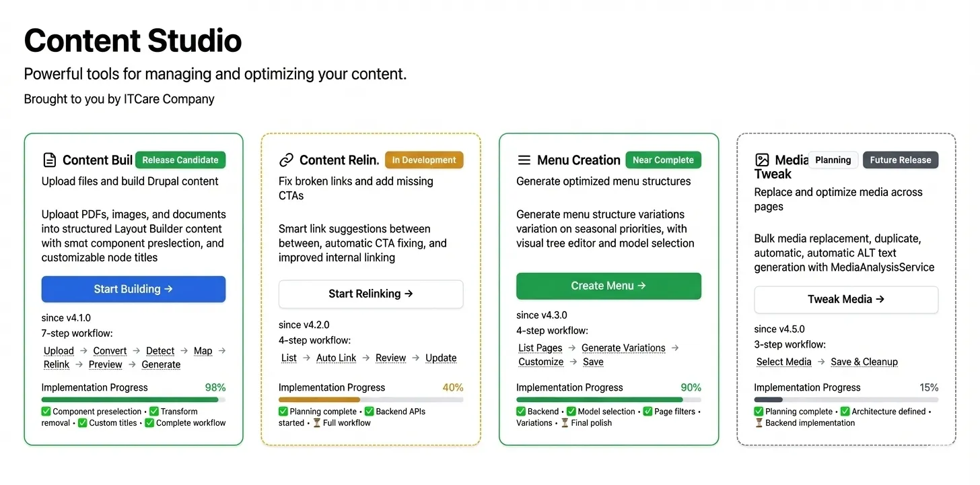Follow the Generate Variations workflow link
This screenshot has width=980, height=485.
[x=623, y=348]
